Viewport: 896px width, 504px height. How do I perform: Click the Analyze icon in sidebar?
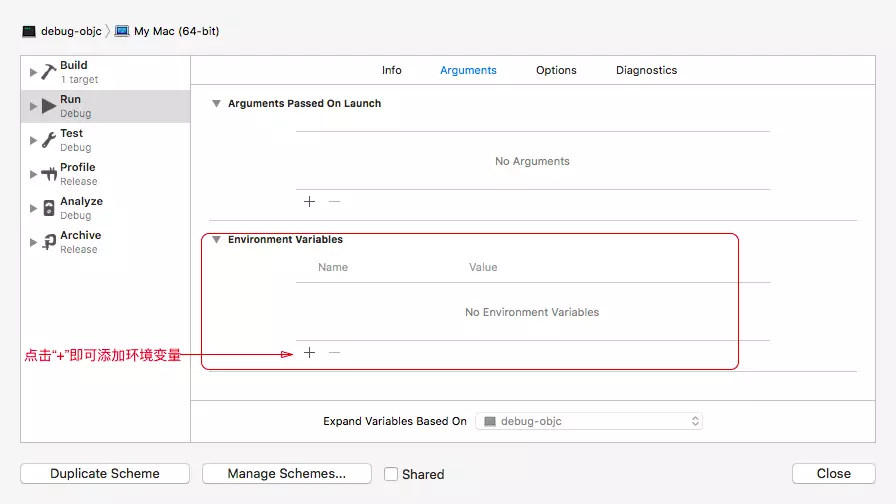pos(49,208)
